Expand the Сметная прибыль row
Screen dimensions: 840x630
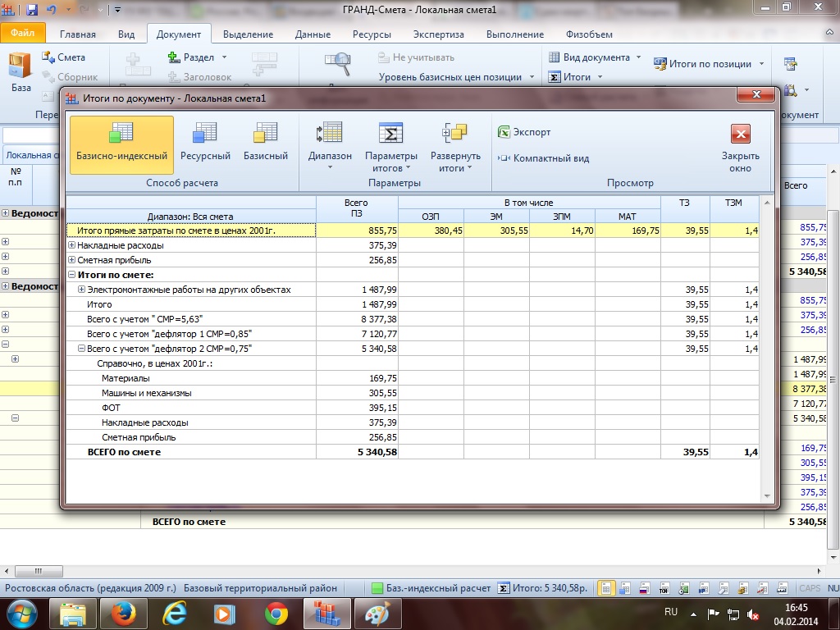click(x=71, y=260)
